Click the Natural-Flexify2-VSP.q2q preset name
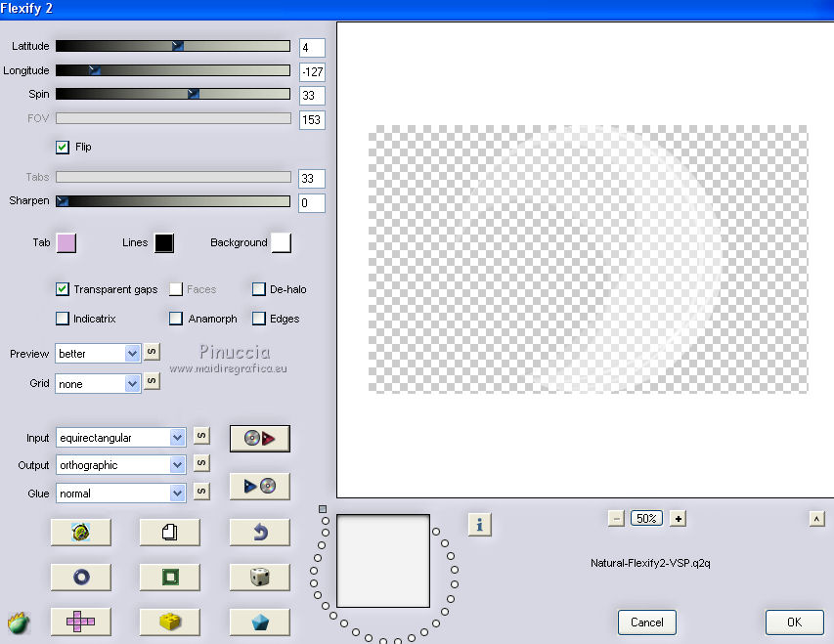This screenshot has height=644, width=834. (650, 563)
